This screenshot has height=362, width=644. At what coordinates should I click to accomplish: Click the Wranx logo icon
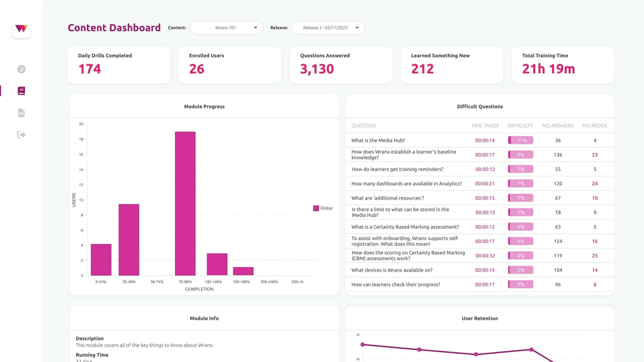21,28
